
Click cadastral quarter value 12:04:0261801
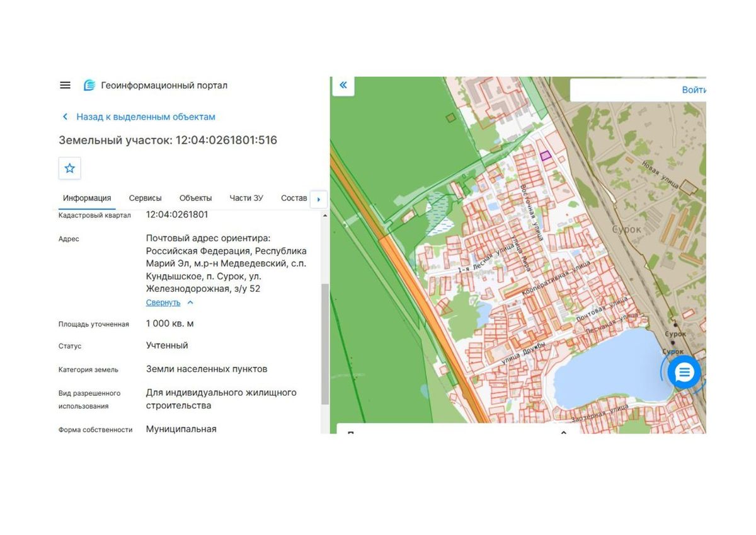tap(177, 214)
